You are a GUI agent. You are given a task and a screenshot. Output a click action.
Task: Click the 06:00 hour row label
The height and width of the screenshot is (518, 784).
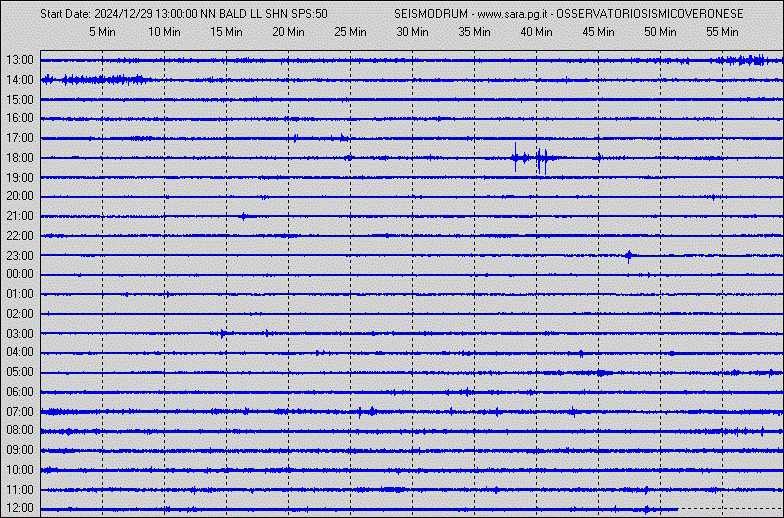[20, 392]
